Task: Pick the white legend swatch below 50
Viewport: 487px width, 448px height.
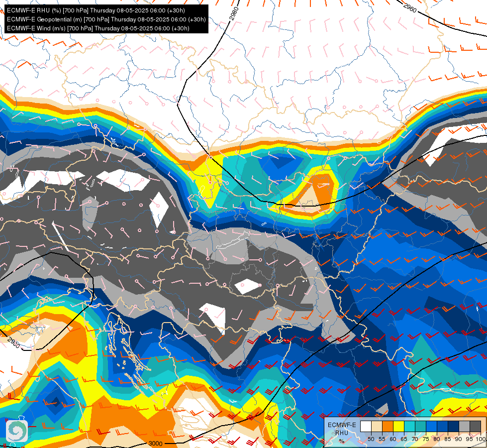Action: [x=366, y=426]
